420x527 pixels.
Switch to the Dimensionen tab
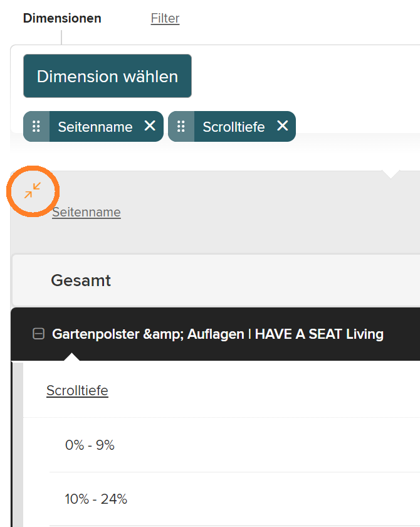coord(62,18)
